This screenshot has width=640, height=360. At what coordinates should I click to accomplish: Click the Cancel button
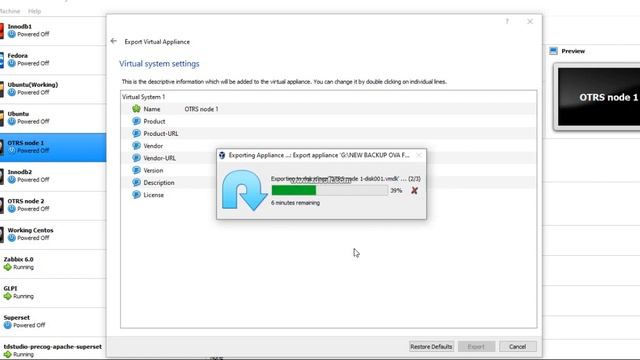click(518, 347)
